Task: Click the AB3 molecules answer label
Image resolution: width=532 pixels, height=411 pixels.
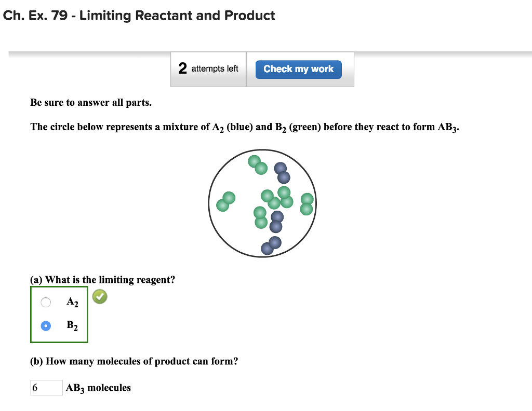Action: (98, 388)
